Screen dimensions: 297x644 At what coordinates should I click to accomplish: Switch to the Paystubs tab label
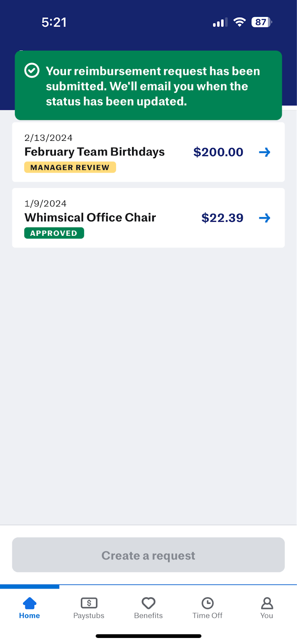[x=89, y=615]
